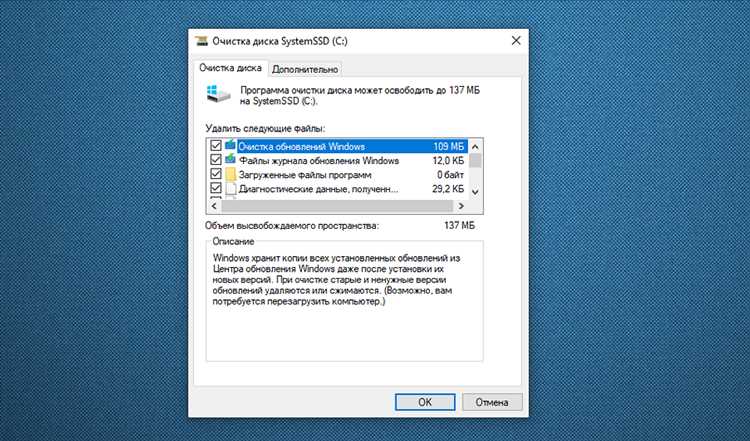Click the file icon of Диагностические данные row
The image size is (750, 441).
pyautogui.click(x=231, y=188)
